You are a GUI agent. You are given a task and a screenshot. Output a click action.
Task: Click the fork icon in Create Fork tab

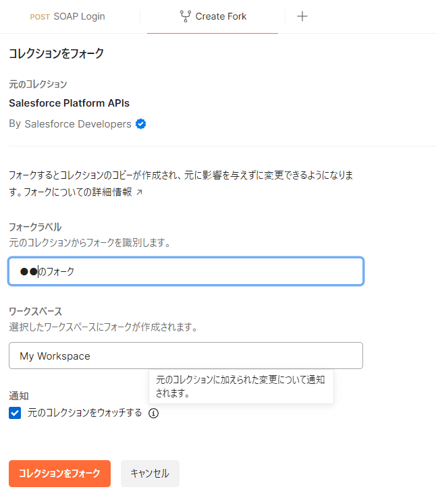[185, 16]
